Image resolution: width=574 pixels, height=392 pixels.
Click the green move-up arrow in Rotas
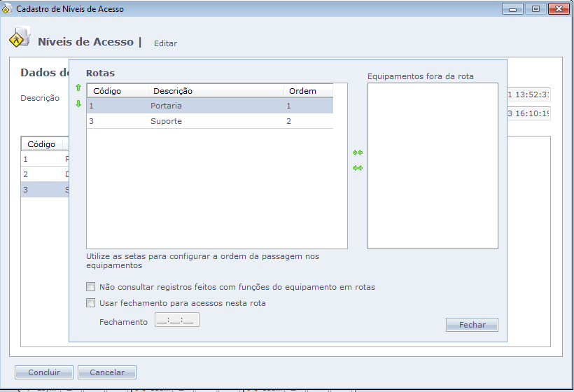pyautogui.click(x=78, y=88)
